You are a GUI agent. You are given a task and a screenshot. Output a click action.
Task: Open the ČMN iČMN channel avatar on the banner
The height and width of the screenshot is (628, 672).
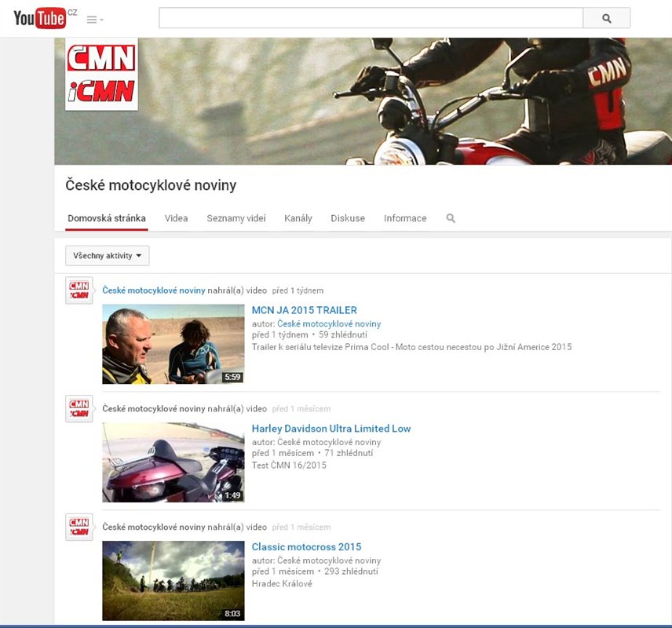click(101, 74)
